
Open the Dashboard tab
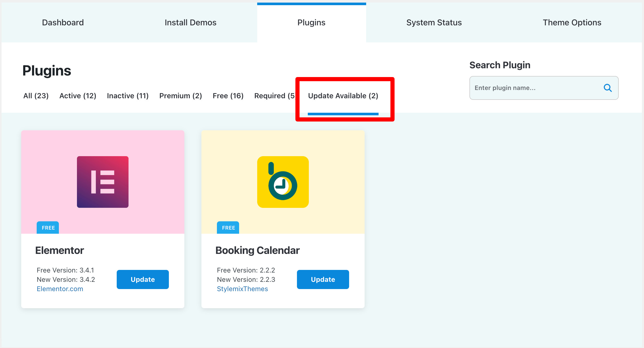click(x=63, y=22)
